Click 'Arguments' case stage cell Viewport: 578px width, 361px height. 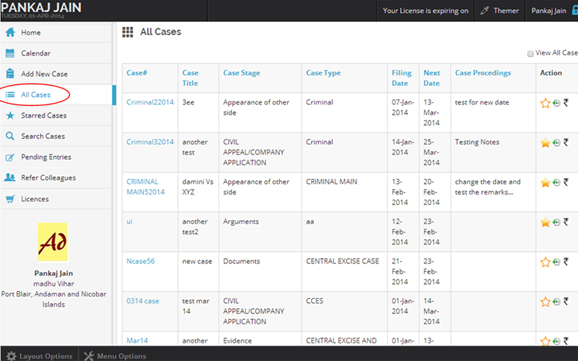241,222
